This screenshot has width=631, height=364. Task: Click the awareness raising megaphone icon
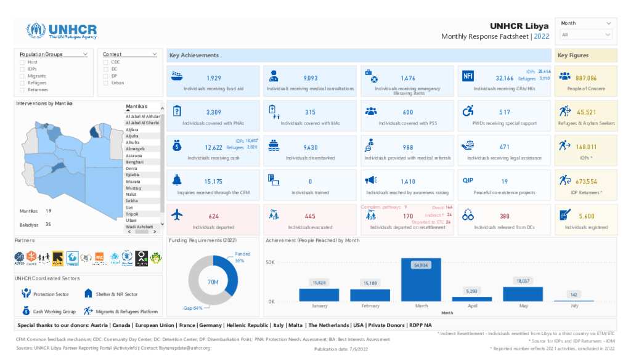pos(371,180)
